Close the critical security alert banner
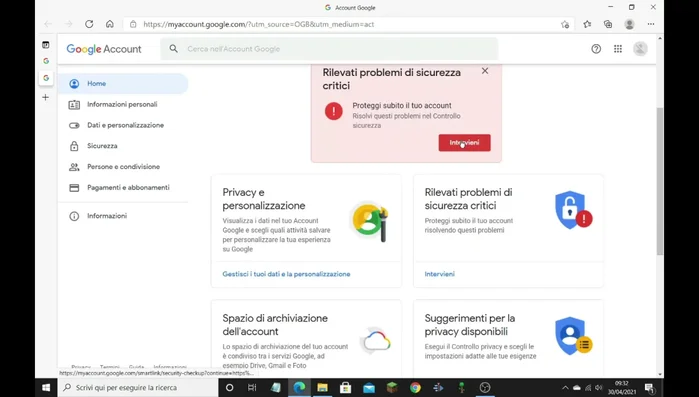This screenshot has height=397, width=699. [x=485, y=71]
